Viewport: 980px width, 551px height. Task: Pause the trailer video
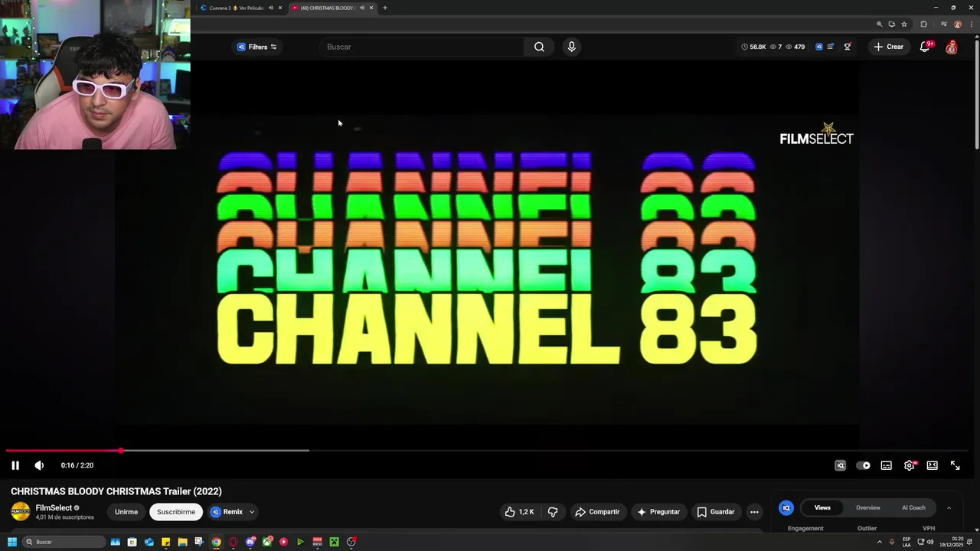coord(15,465)
